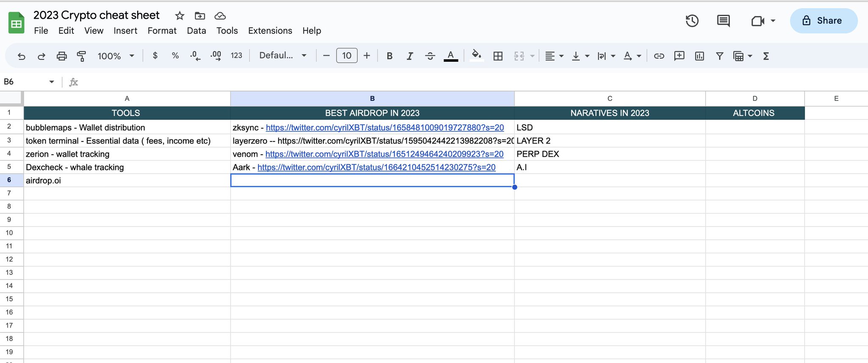Click the 'airdrop.oi' cell

127,180
